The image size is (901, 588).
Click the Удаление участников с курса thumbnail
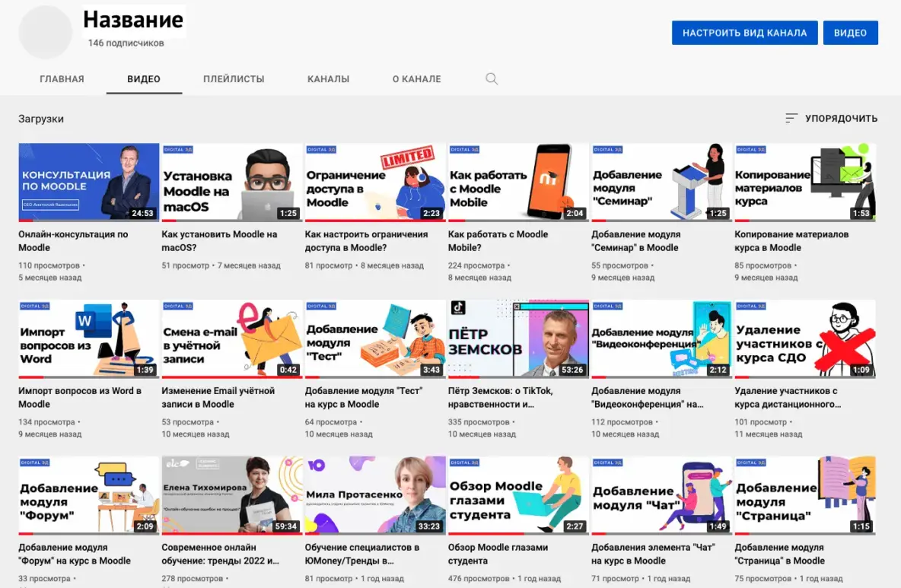click(x=804, y=338)
